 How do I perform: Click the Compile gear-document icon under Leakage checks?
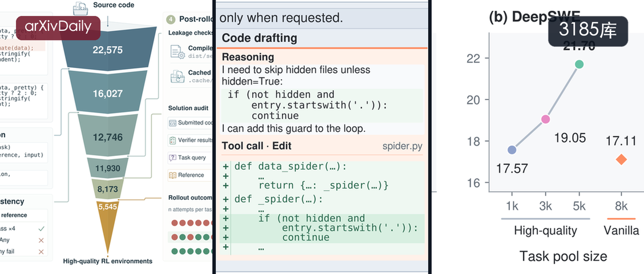point(178,51)
